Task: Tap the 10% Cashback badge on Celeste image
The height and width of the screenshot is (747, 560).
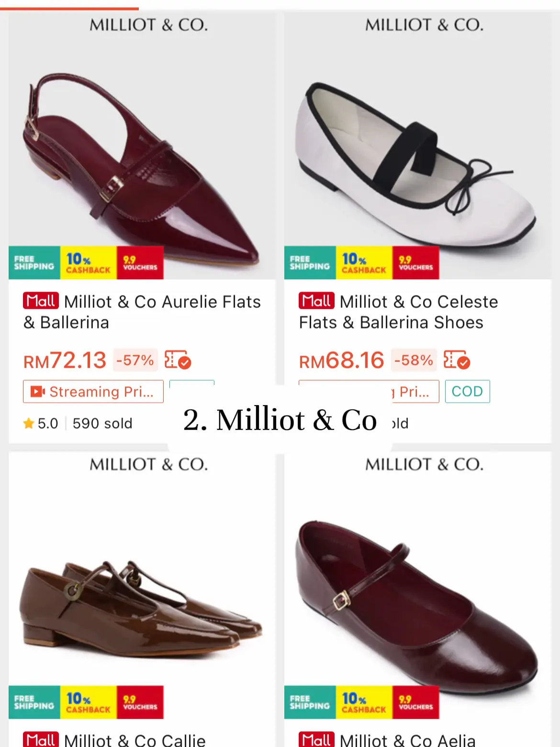Action: point(364,263)
